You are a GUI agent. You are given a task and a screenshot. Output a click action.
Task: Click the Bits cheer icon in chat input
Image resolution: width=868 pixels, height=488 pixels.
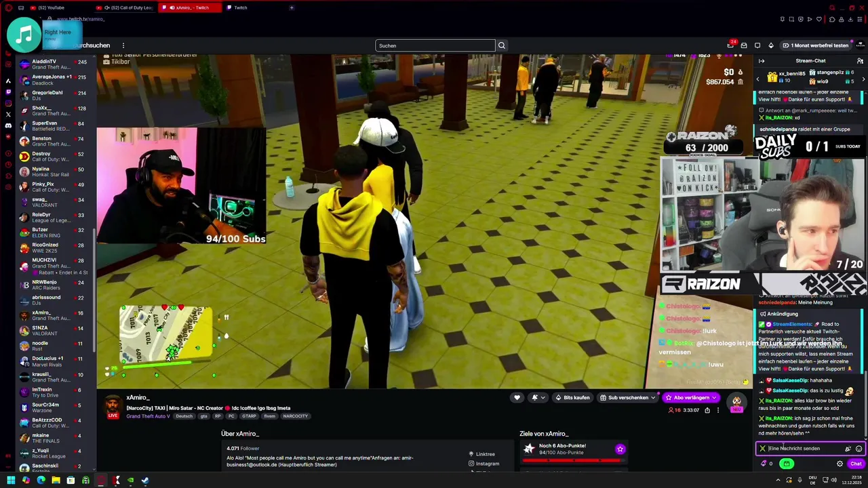click(x=848, y=449)
